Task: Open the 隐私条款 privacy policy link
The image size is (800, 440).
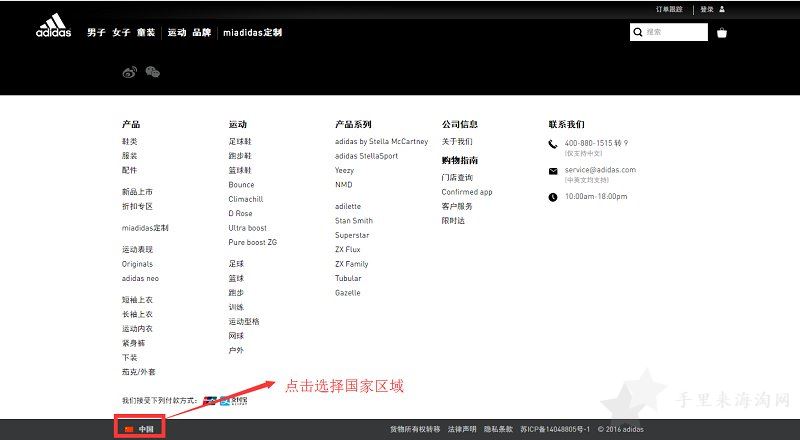Action: pyautogui.click(x=498, y=429)
